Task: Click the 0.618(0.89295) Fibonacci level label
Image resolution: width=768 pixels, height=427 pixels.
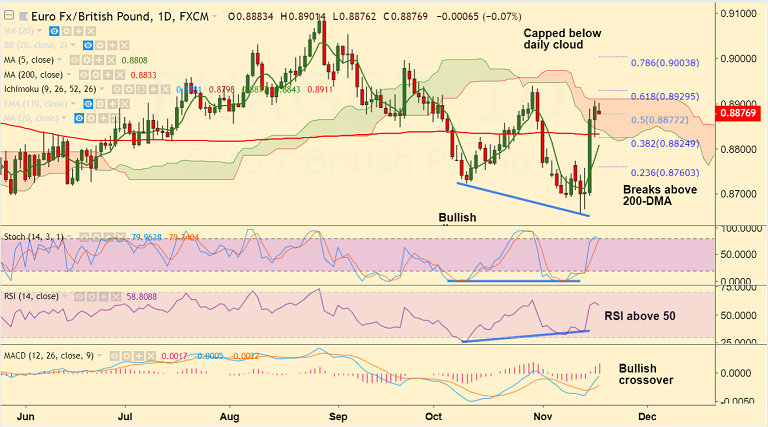Action: coord(665,96)
